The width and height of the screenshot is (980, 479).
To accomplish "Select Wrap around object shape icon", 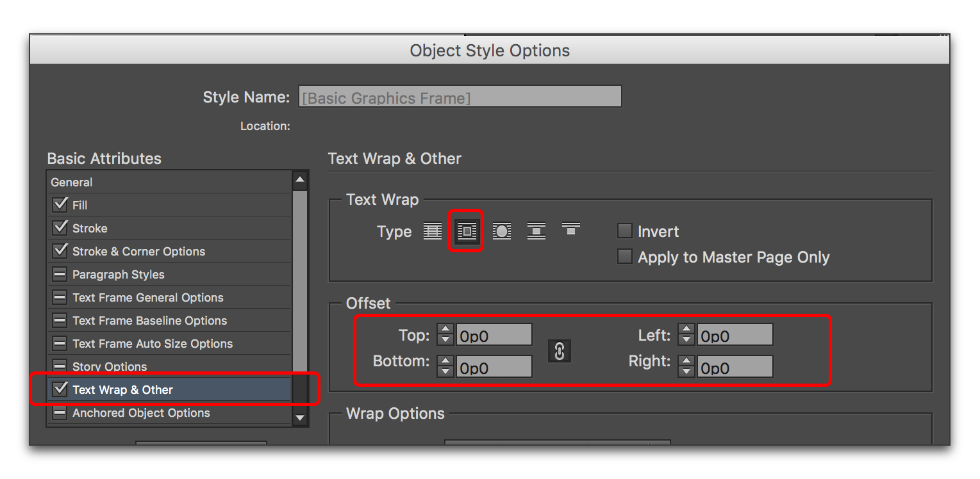I will coord(502,231).
